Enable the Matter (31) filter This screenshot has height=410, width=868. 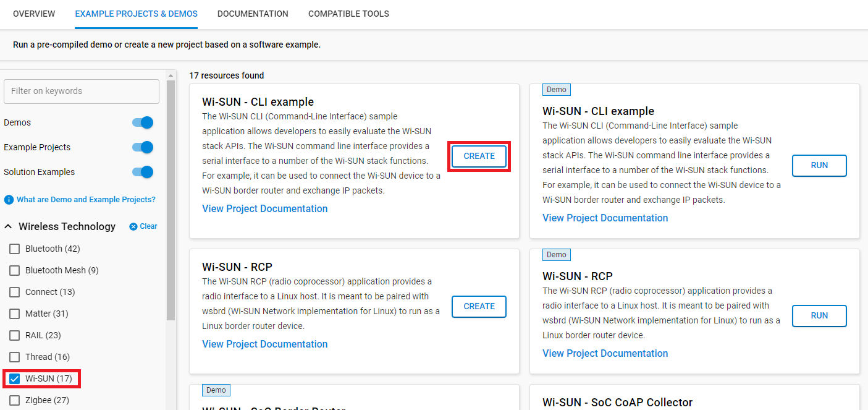[x=14, y=314]
